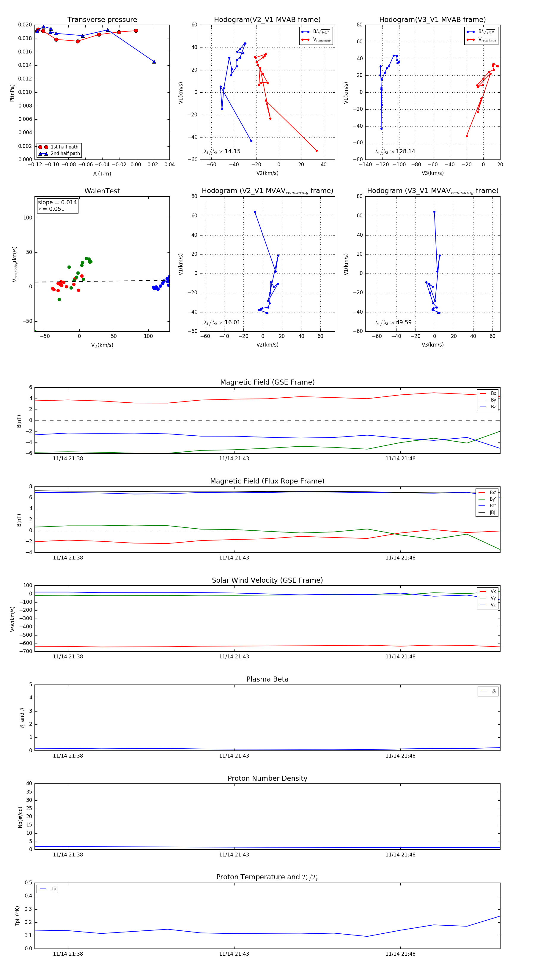Click the 'A (T·m)' axis label
The image size is (535, 980).
102,173
